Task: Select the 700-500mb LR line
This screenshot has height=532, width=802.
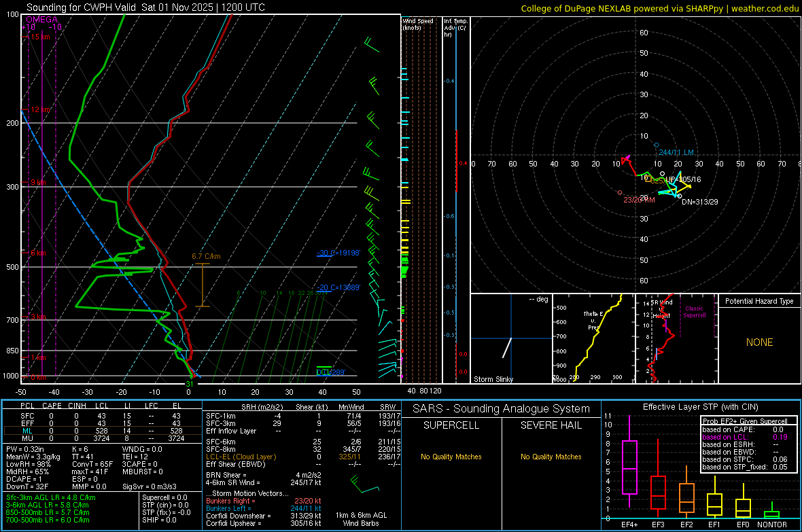Action: (48, 520)
